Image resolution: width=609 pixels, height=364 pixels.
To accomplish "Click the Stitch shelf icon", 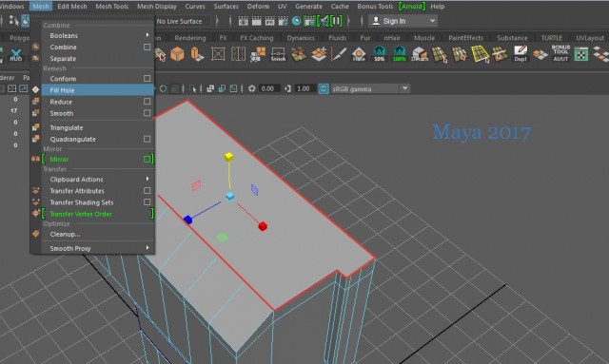I will click(x=278, y=54).
